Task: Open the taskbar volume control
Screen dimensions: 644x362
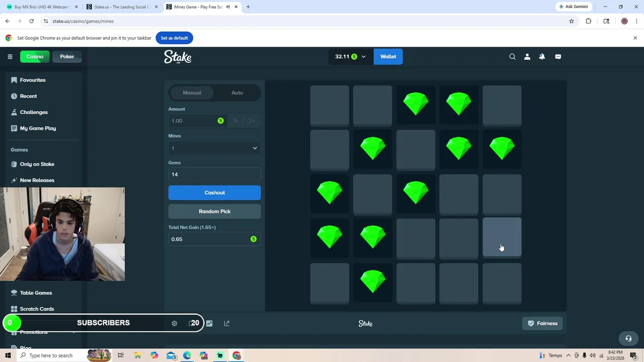Action: point(592,355)
